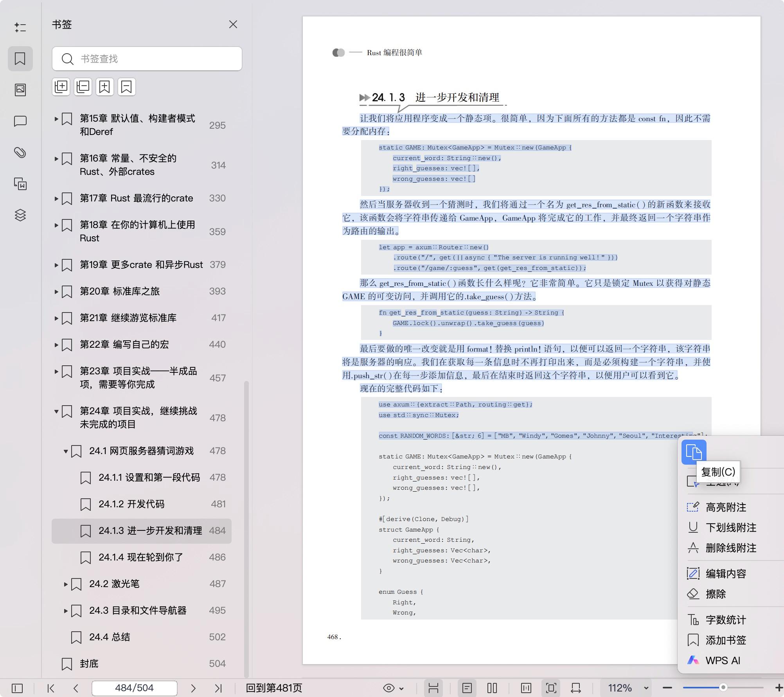Open the zoom percentage dropdown
Viewport: 784px width, 697px height.
pos(646,688)
